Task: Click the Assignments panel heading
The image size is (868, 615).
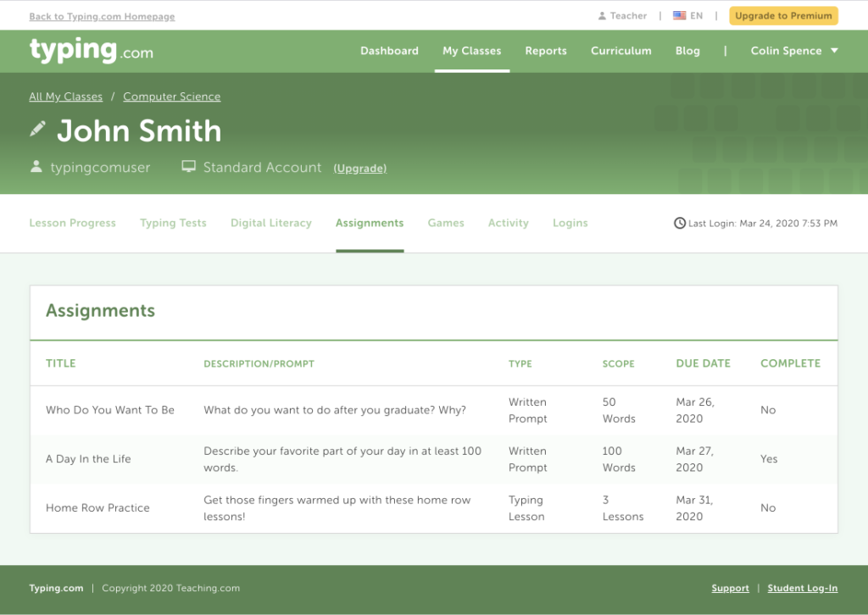Action: pos(100,310)
